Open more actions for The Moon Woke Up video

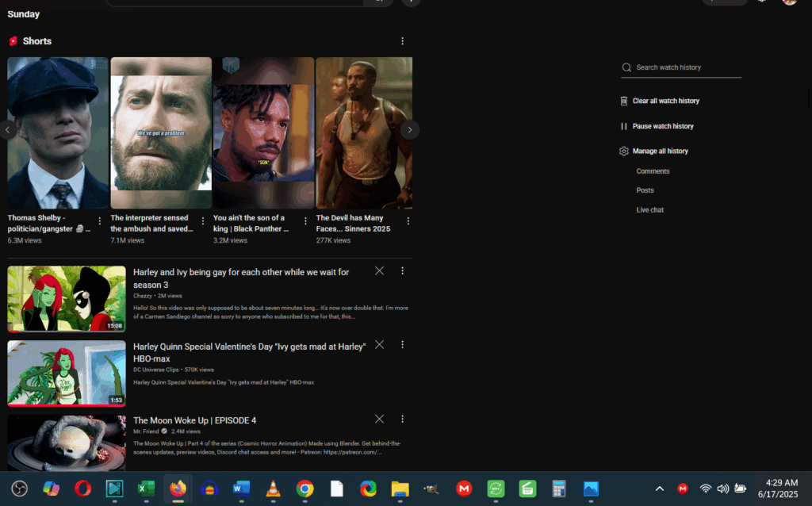(x=402, y=419)
